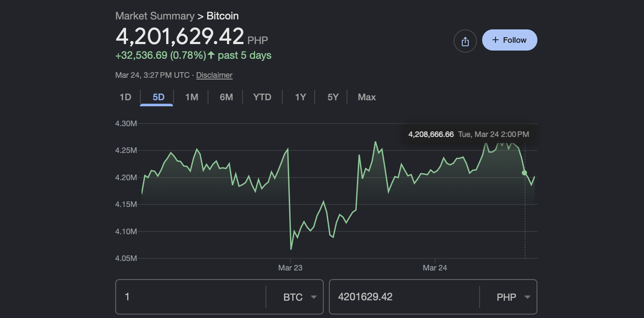644x318 pixels.
Task: Switch to the 1M chart view
Action: [x=191, y=97]
